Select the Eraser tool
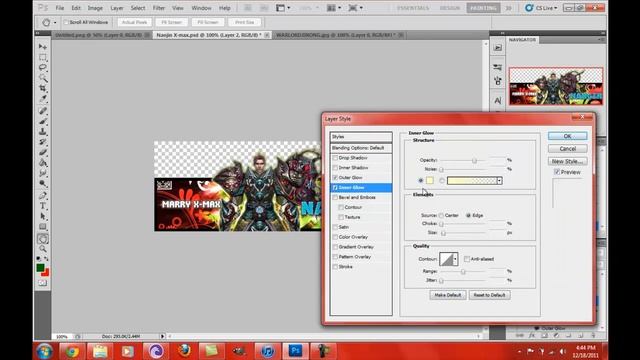Viewport: 640px width, 360px height. (x=42, y=153)
